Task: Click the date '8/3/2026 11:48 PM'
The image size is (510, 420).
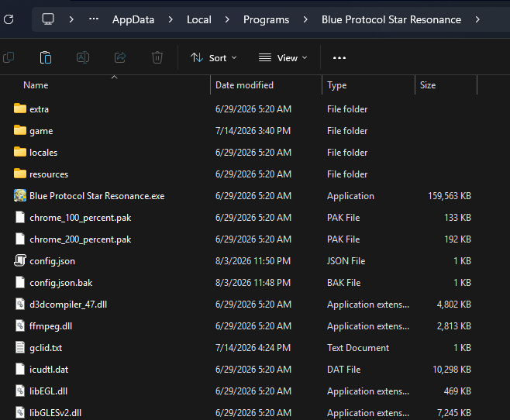Action: coord(253,283)
